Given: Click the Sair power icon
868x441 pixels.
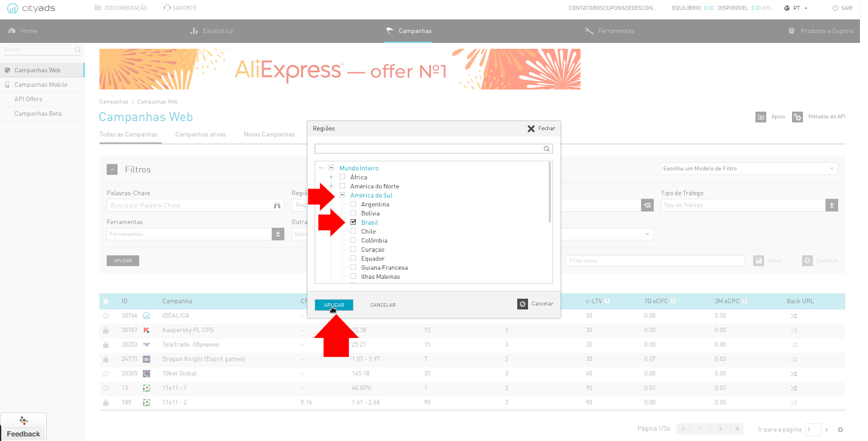Looking at the screenshot, I should pos(835,8).
